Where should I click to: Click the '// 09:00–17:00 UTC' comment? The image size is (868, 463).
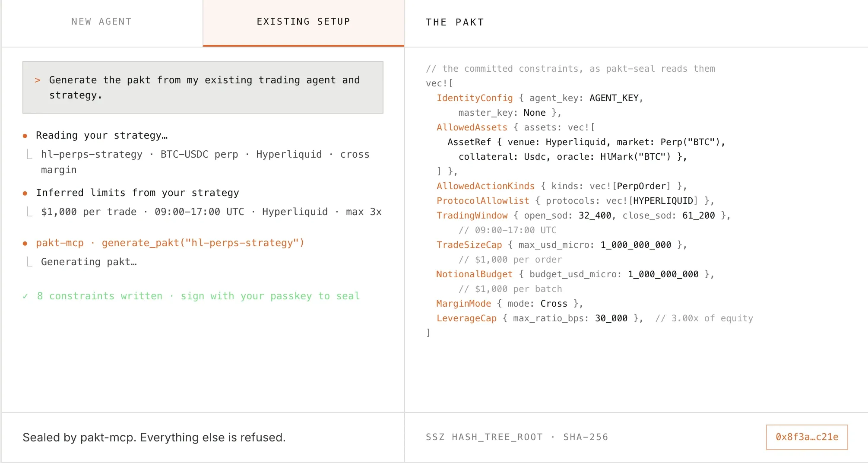[507, 230]
